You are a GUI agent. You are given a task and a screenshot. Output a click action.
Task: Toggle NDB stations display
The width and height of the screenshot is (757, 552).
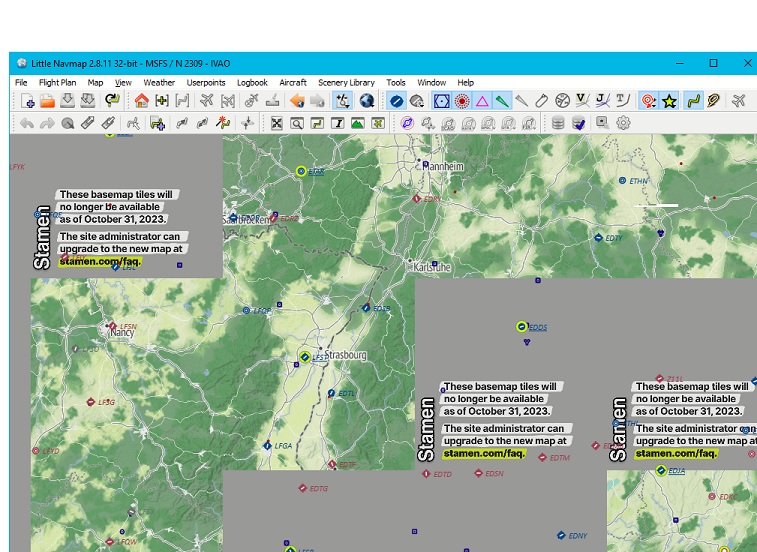(x=462, y=101)
